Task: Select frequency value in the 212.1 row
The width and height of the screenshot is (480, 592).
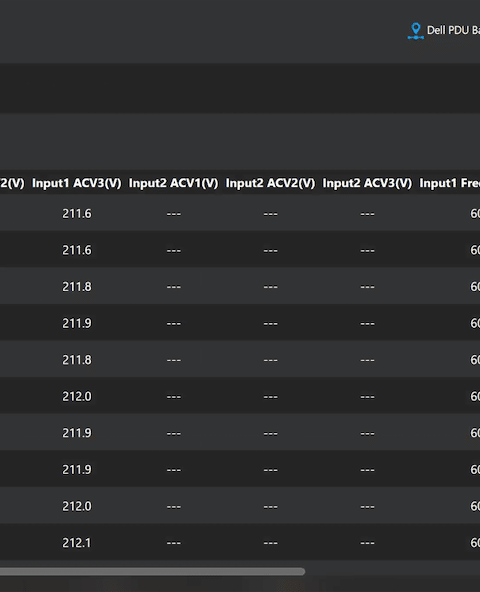Action: pyautogui.click(x=475, y=543)
